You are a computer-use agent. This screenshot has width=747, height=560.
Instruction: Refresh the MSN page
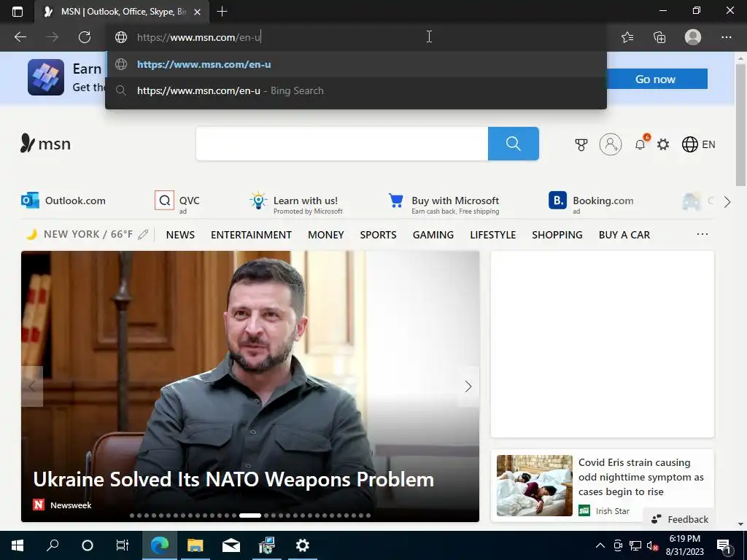coord(85,37)
